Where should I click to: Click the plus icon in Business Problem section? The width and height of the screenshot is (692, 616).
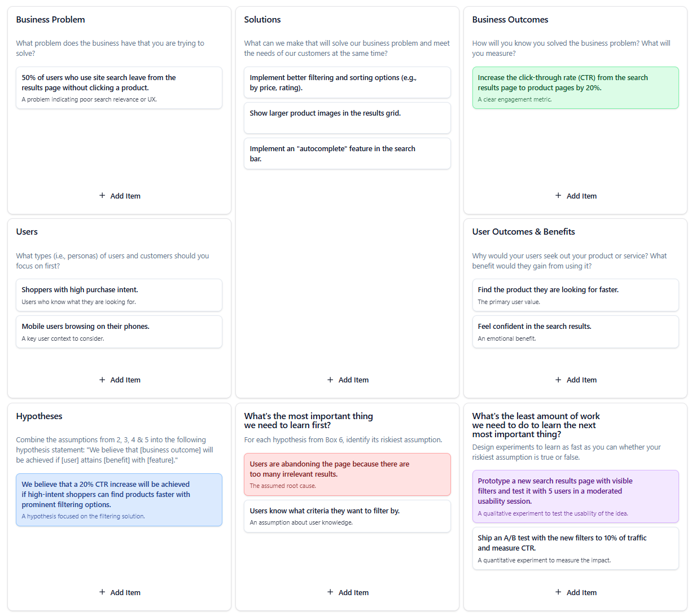pos(102,196)
